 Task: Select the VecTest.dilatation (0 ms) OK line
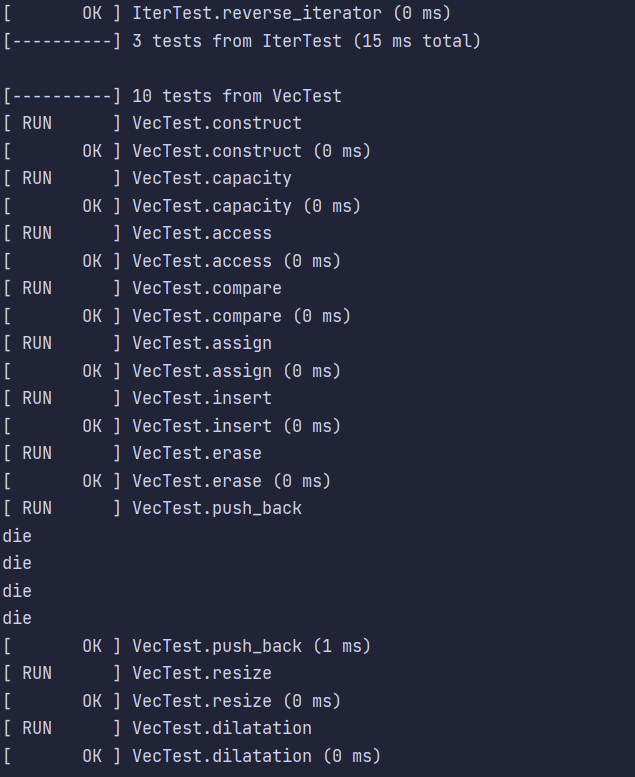click(192, 756)
